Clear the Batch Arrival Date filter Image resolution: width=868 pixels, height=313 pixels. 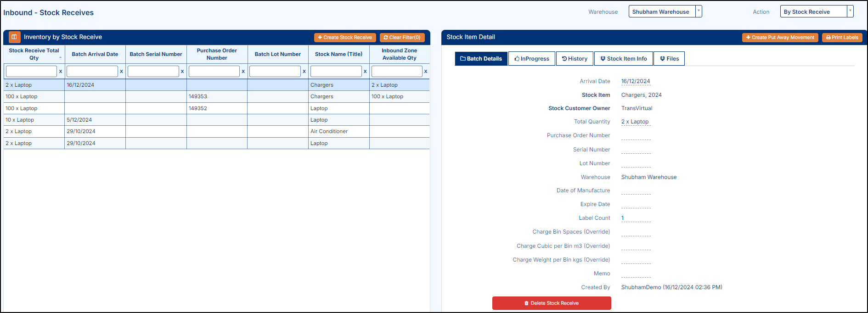tap(121, 72)
